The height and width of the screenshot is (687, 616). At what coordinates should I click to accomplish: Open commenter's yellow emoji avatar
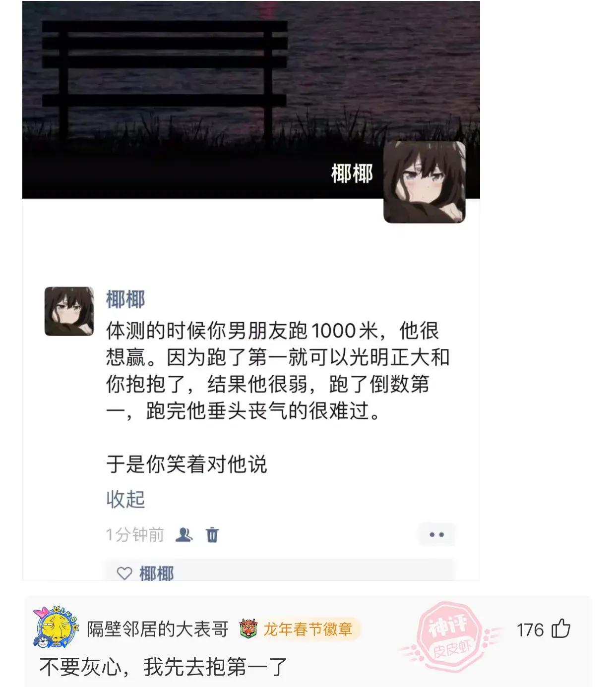[56, 627]
